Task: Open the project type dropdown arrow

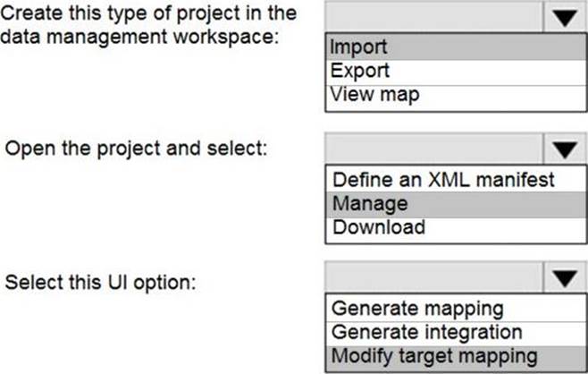Action: point(563,18)
